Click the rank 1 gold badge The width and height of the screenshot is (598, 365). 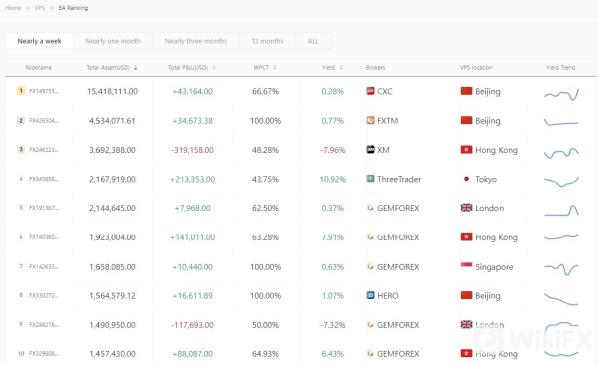(x=21, y=91)
